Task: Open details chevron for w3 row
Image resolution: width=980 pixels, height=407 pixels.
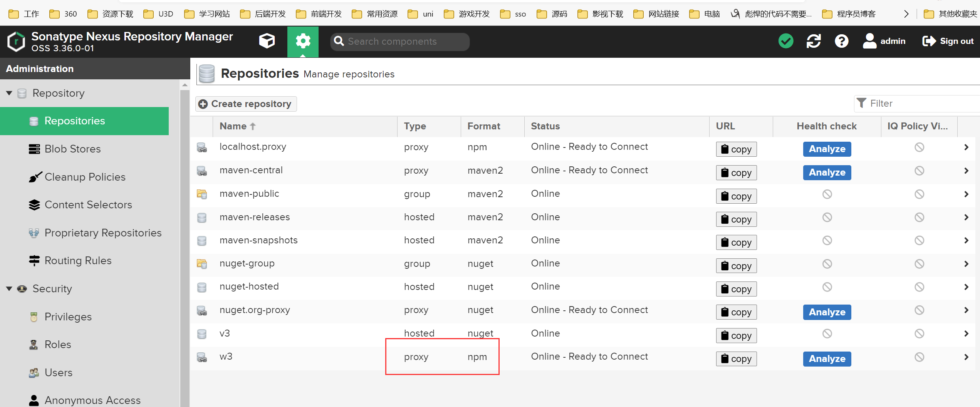Action: [x=966, y=357]
